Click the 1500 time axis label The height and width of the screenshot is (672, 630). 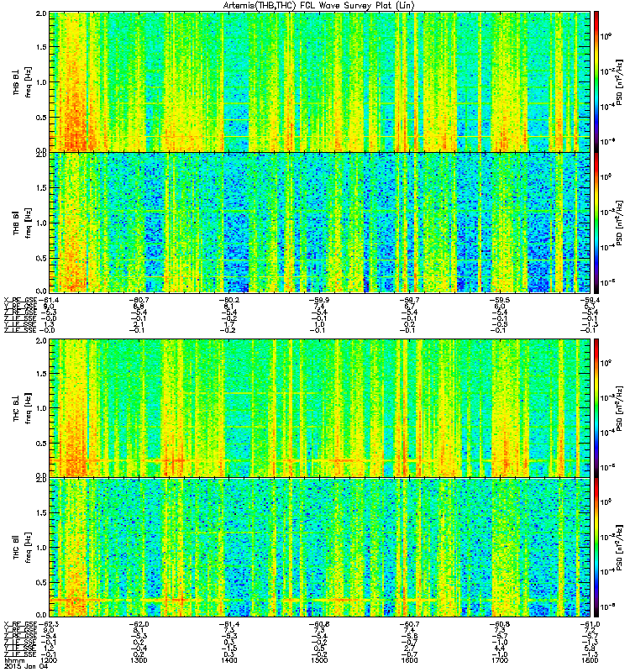click(319, 660)
